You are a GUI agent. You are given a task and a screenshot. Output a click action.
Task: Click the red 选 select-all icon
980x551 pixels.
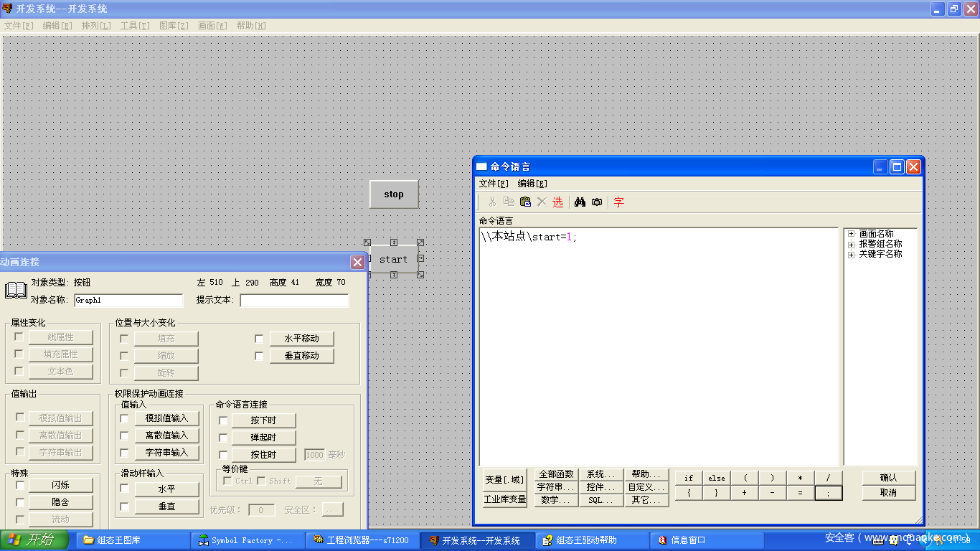point(557,202)
